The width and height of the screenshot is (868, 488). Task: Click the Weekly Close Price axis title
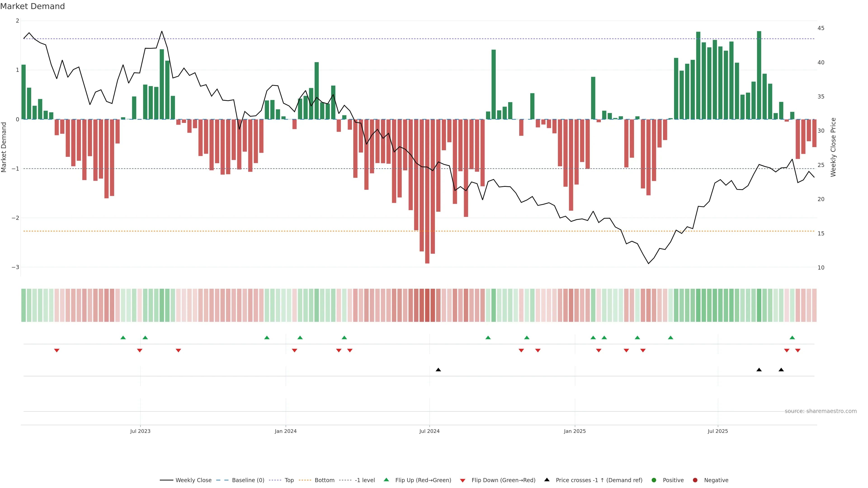pyautogui.click(x=833, y=147)
